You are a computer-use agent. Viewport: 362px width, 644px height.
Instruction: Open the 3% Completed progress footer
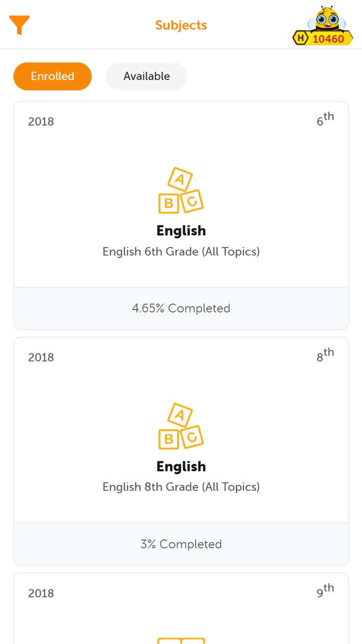coord(181,544)
